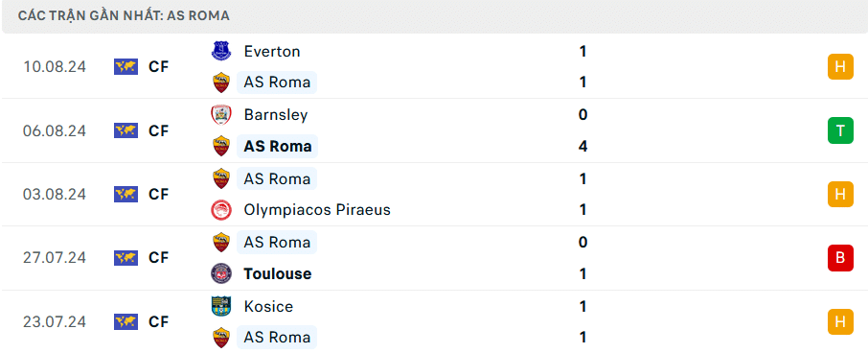Click the red B result badge
This screenshot has height=353, width=868.
(x=840, y=258)
